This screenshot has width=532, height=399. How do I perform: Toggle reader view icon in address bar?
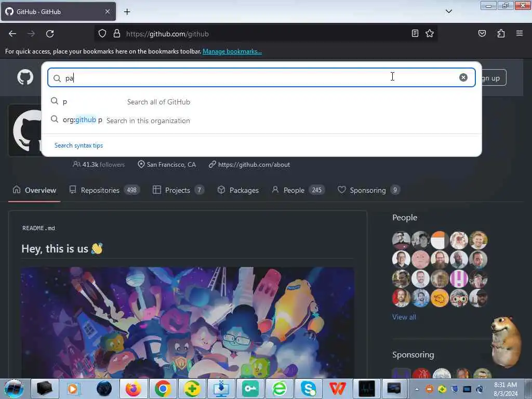click(415, 33)
